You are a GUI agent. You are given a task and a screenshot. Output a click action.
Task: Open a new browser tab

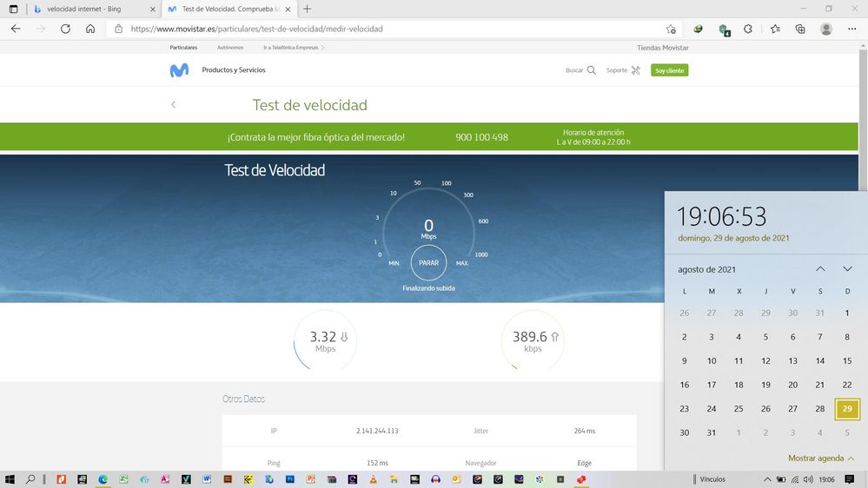click(308, 9)
